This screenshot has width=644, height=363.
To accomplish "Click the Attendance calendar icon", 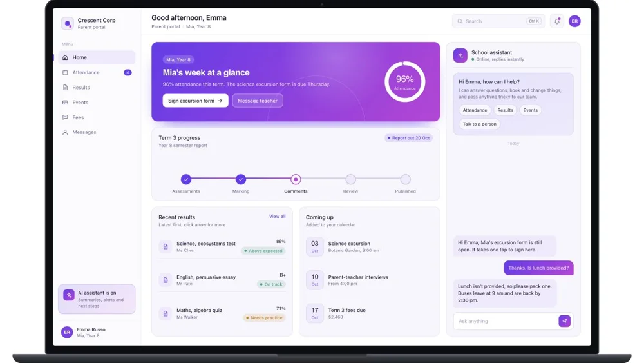I will (65, 72).
